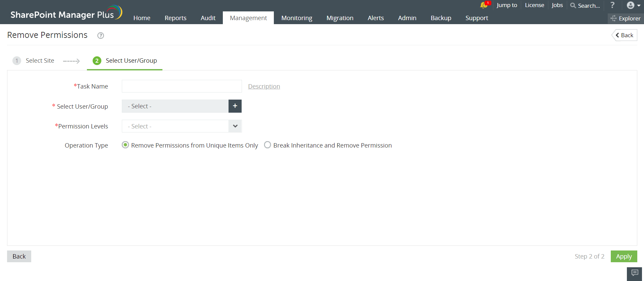Open the notifications bell icon
Screen dimensions: 644x281
pyautogui.click(x=484, y=5)
